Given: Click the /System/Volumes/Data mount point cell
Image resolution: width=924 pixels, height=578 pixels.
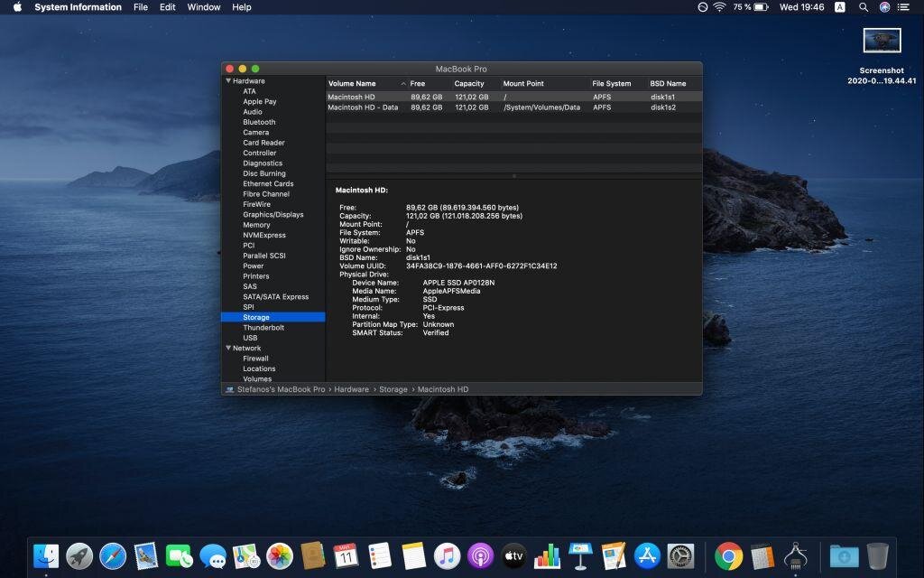Looking at the screenshot, I should point(541,107).
